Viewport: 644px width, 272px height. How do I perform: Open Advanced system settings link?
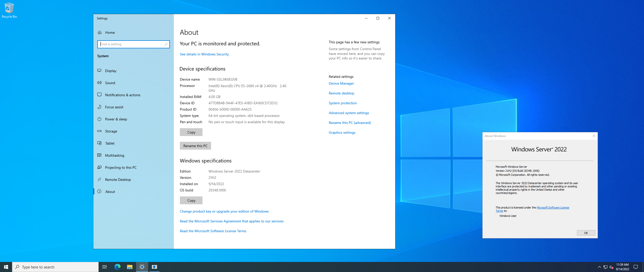coord(349,113)
